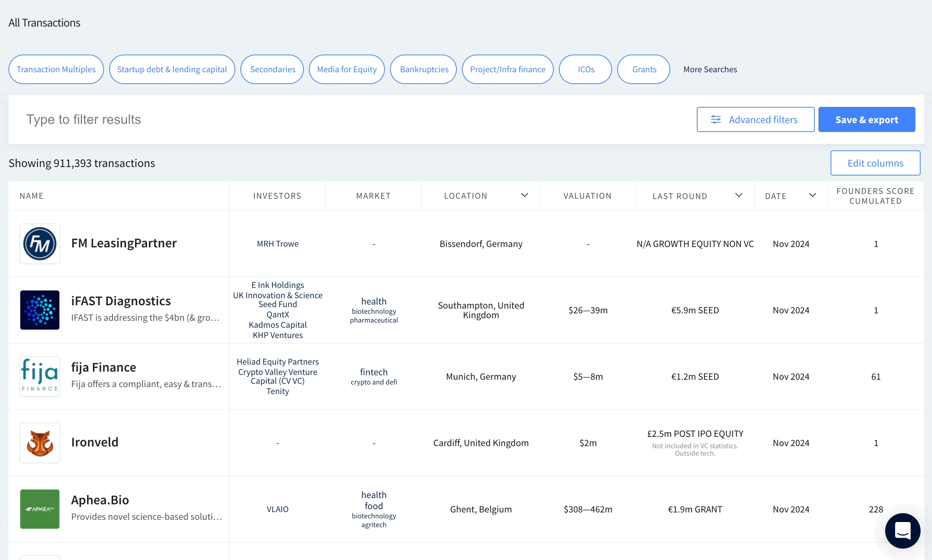Click food market tag for Aphea.Bio
Viewport: 932px width, 560px height.
coord(374,506)
